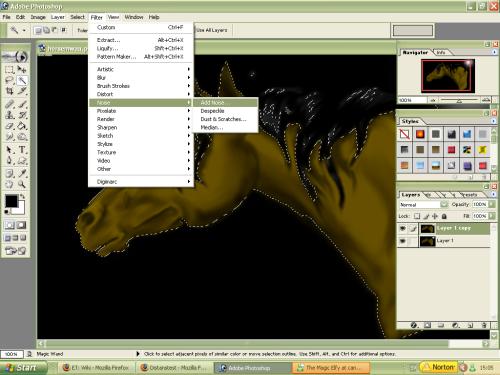Select the Crop tool
This screenshot has height=375, width=500.
9,91
